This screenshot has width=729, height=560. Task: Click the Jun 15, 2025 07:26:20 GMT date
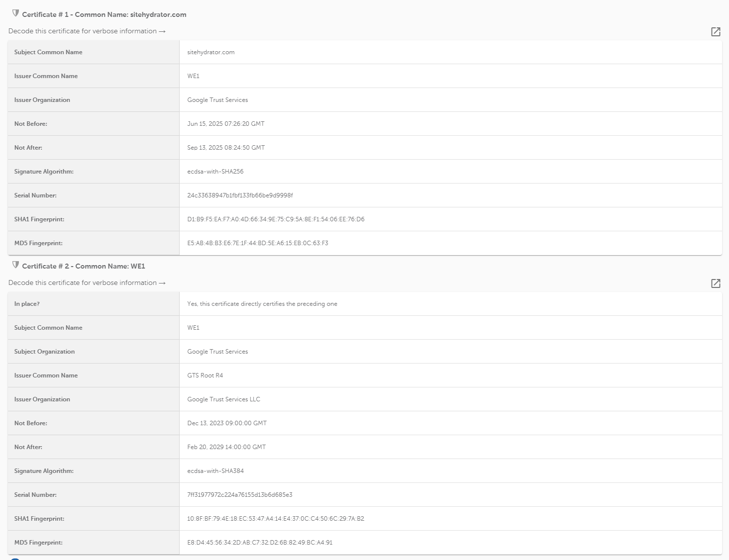[226, 124]
